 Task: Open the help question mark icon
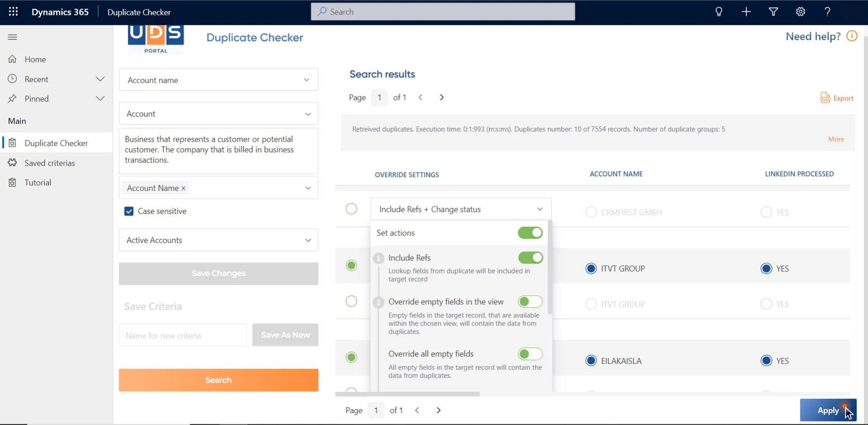click(x=828, y=12)
